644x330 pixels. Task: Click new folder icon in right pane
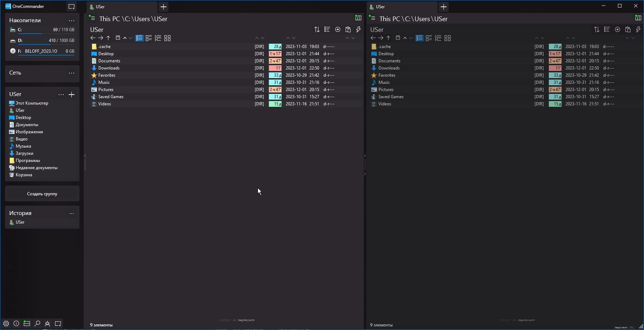(398, 38)
